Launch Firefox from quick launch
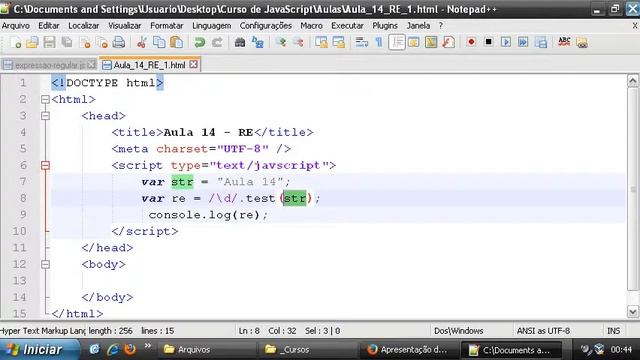This screenshot has height=360, width=640. (x=130, y=349)
